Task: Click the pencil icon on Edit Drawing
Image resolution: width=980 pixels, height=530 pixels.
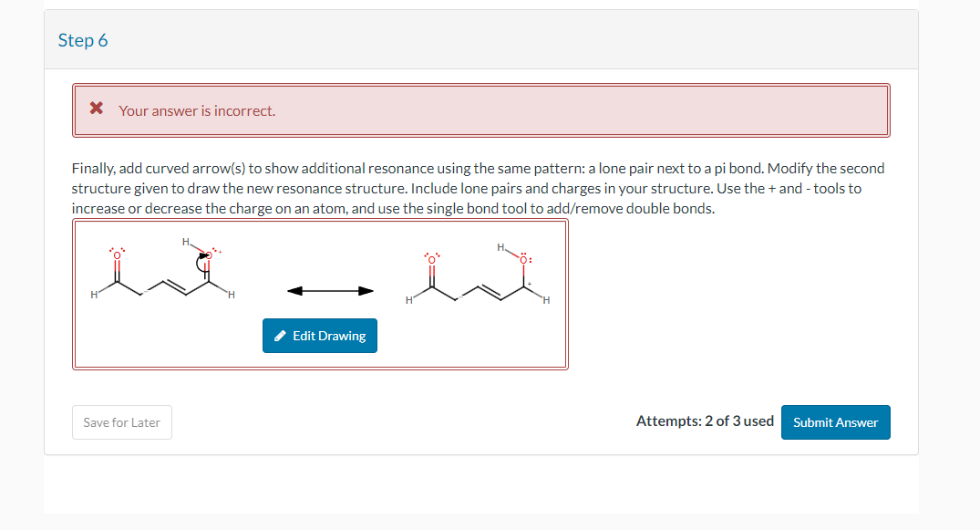Action: point(279,336)
